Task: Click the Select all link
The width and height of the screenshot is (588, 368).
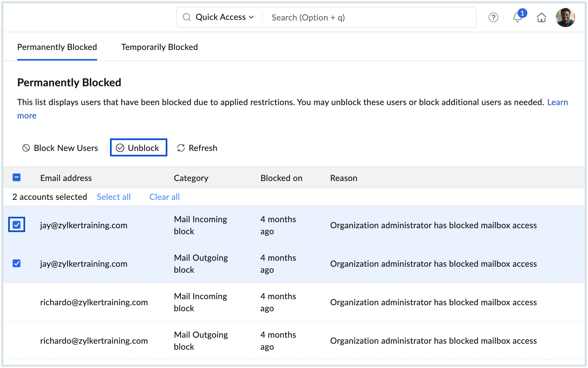Action: 114,197
